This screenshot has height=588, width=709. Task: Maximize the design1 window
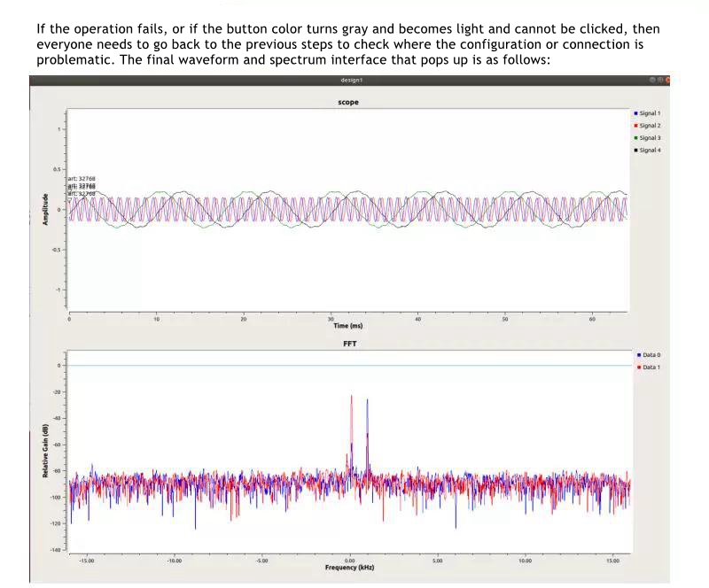[660, 81]
